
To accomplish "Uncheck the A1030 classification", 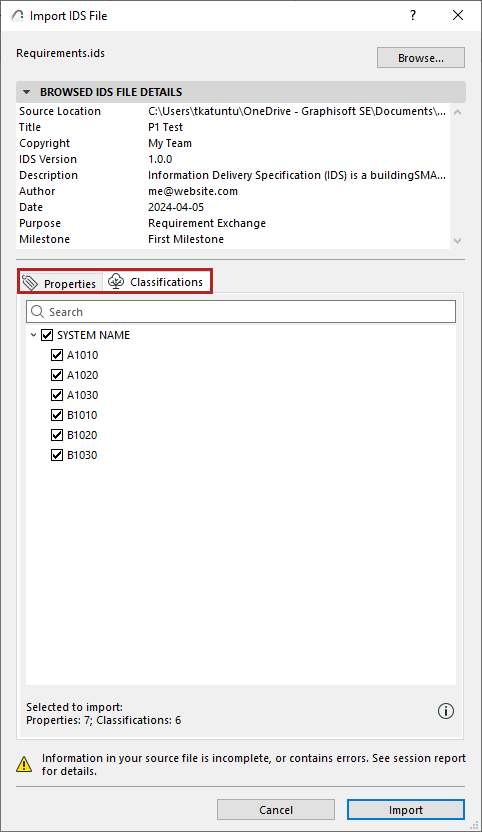I will [x=57, y=395].
